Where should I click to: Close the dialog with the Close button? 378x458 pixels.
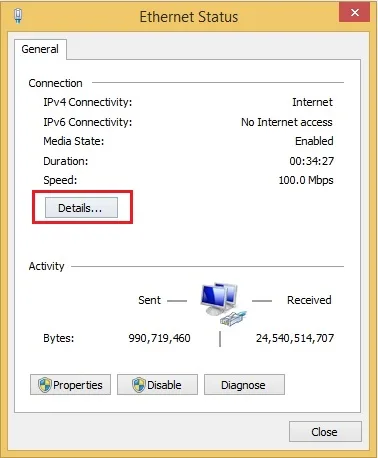pos(325,432)
